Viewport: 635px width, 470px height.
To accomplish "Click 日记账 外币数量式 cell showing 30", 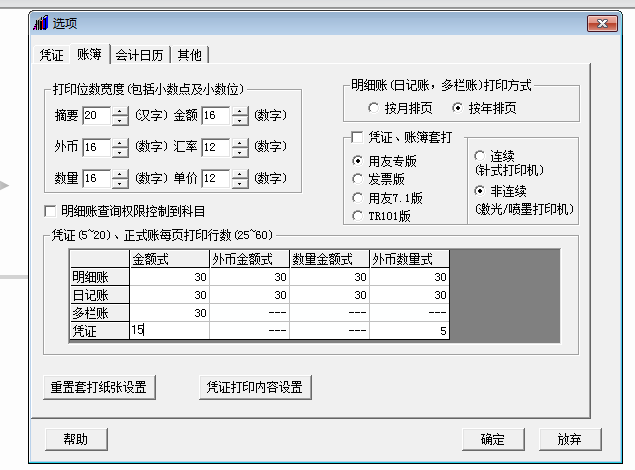I will point(409,295).
